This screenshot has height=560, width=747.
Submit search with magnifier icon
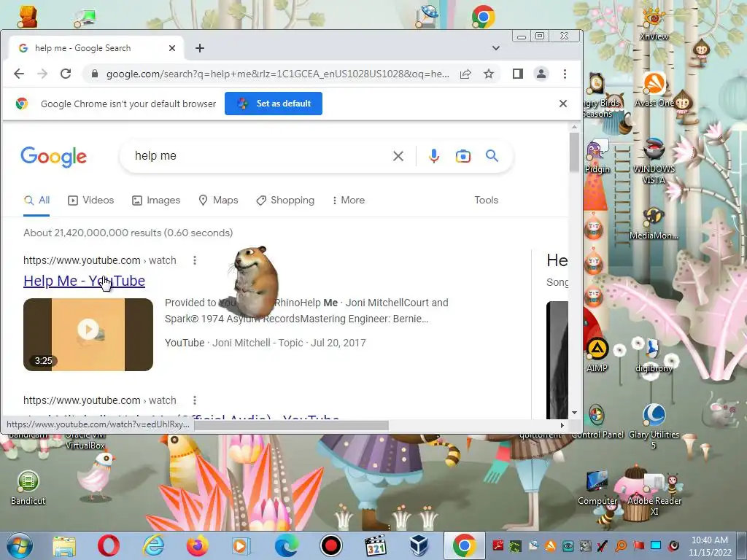(x=492, y=156)
